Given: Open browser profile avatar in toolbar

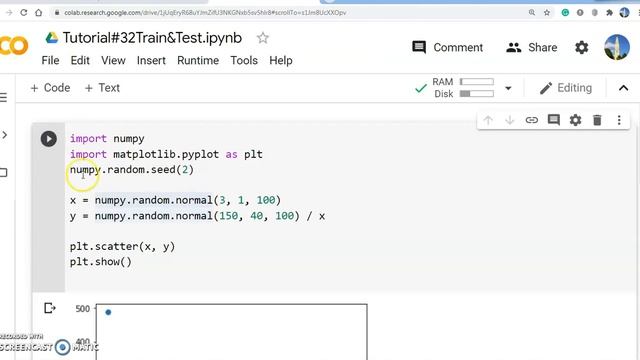Looking at the screenshot, I should pyautogui.click(x=624, y=13).
